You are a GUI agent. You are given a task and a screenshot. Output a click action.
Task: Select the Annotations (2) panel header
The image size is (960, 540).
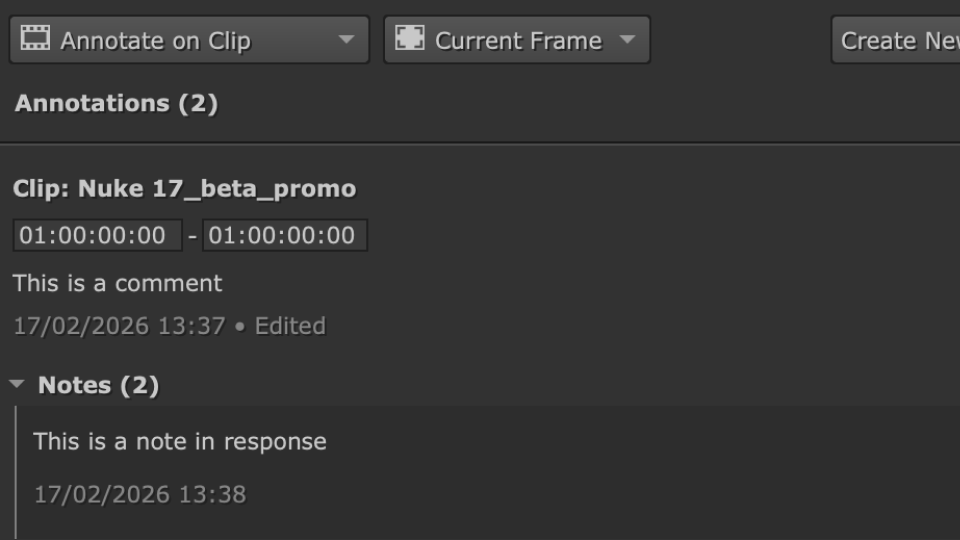point(116,103)
